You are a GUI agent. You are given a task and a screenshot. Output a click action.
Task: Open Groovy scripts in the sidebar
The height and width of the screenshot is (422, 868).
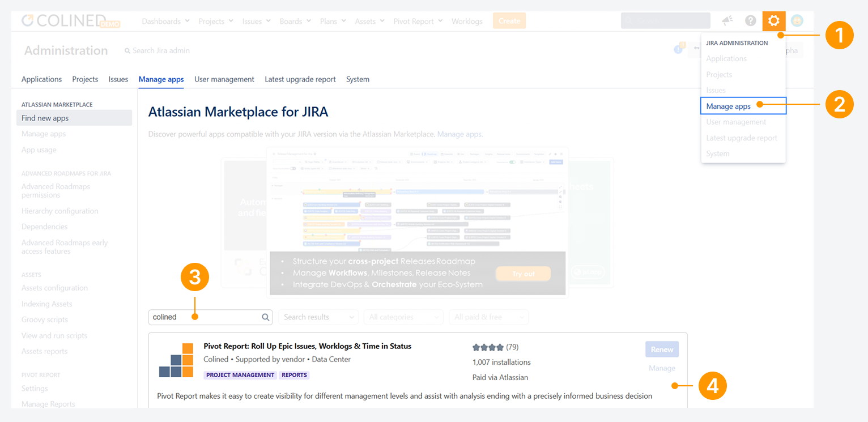point(45,319)
